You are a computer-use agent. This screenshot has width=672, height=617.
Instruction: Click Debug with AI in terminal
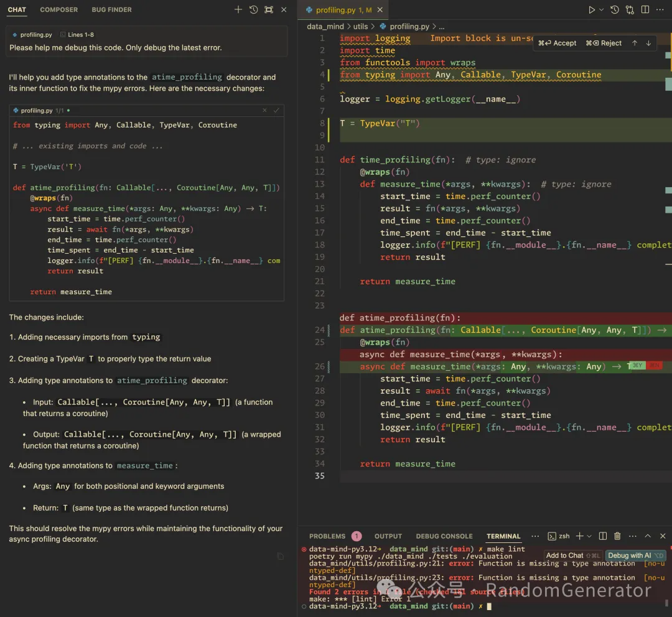click(635, 555)
